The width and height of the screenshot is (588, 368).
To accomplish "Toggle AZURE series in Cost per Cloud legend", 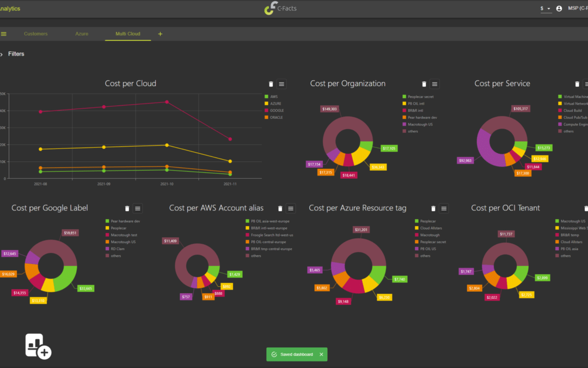I will coord(273,104).
